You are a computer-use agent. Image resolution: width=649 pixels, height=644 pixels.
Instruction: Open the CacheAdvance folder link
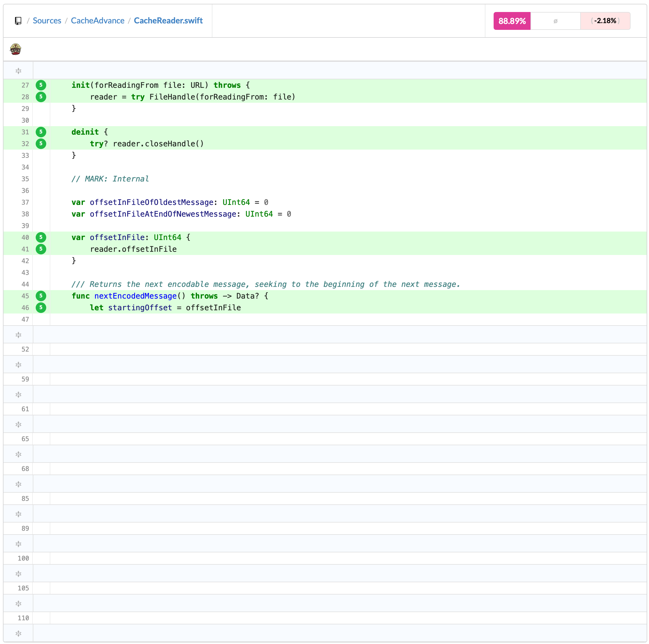[97, 21]
